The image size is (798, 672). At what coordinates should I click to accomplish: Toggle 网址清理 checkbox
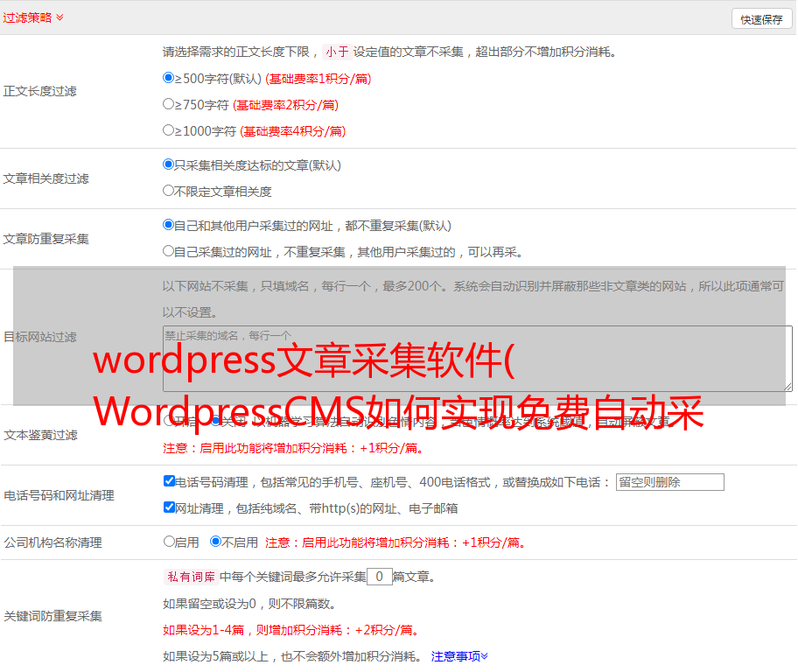coord(170,507)
